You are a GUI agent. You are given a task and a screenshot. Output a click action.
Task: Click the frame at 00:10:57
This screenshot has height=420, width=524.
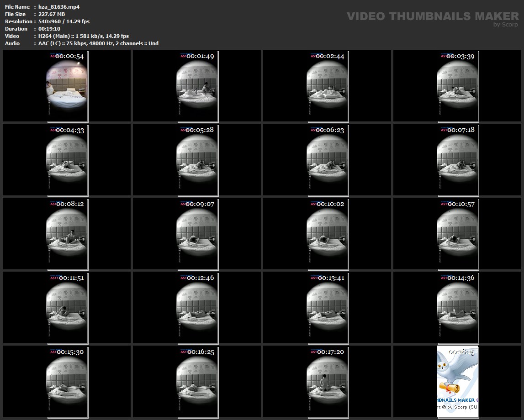click(457, 234)
